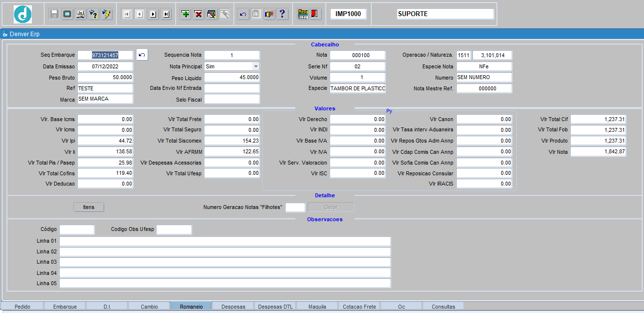
Task: Click the Itens button
Action: coord(89,207)
